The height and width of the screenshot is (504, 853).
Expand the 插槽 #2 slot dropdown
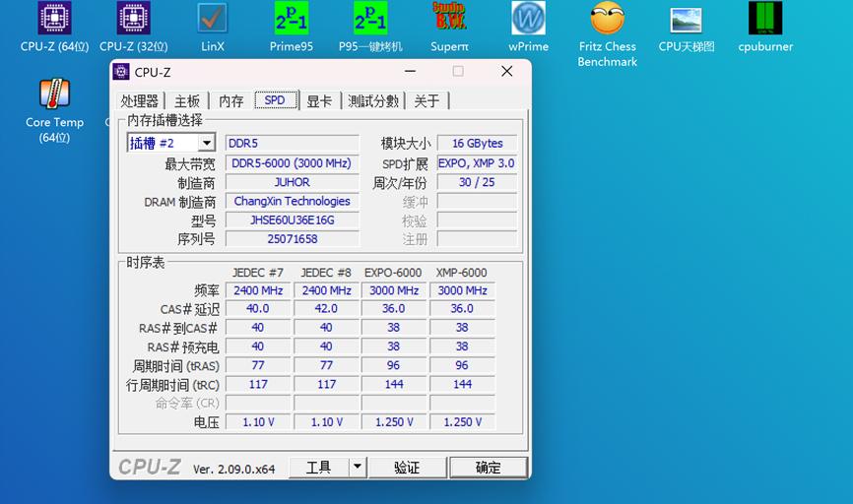tap(206, 143)
